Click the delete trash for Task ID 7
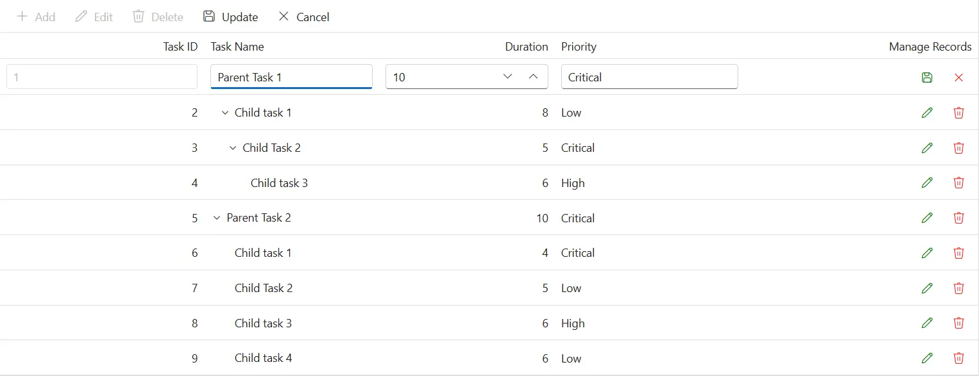Viewport: 980px width, 376px height. (959, 288)
